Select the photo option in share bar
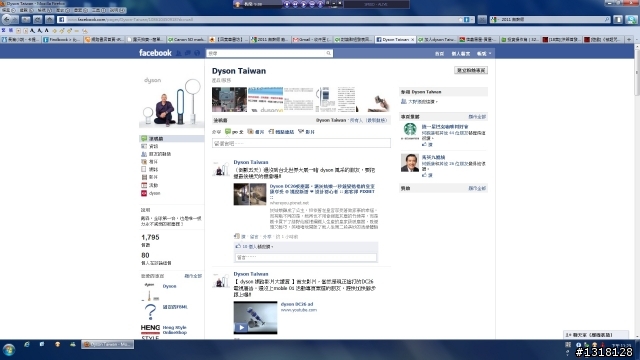640x360 pixels. click(x=256, y=132)
